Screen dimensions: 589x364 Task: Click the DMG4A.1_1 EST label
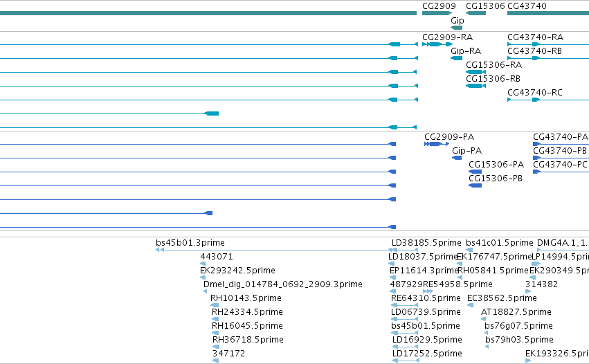coord(563,243)
